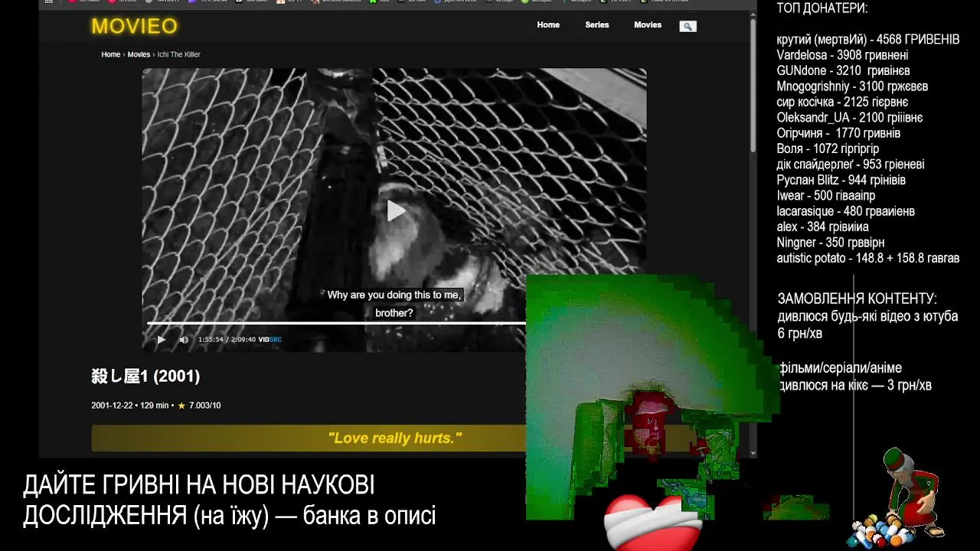
Task: Seek on the video progress bar
Action: (337, 323)
